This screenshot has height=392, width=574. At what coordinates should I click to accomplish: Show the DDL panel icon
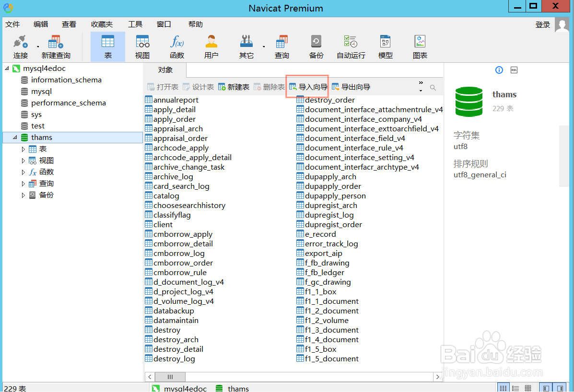click(x=514, y=70)
